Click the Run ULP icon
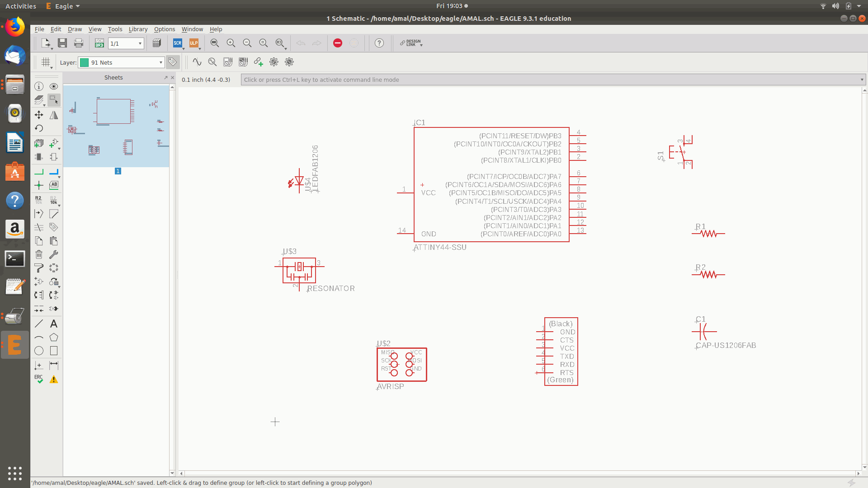Screen dimensions: 868x488 tap(194, 43)
